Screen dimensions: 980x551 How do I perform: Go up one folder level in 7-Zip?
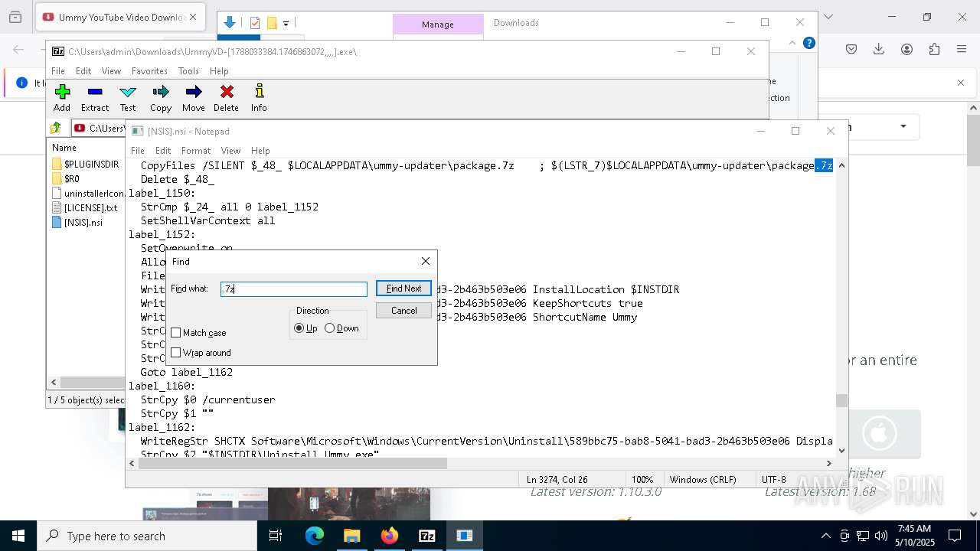coord(56,128)
